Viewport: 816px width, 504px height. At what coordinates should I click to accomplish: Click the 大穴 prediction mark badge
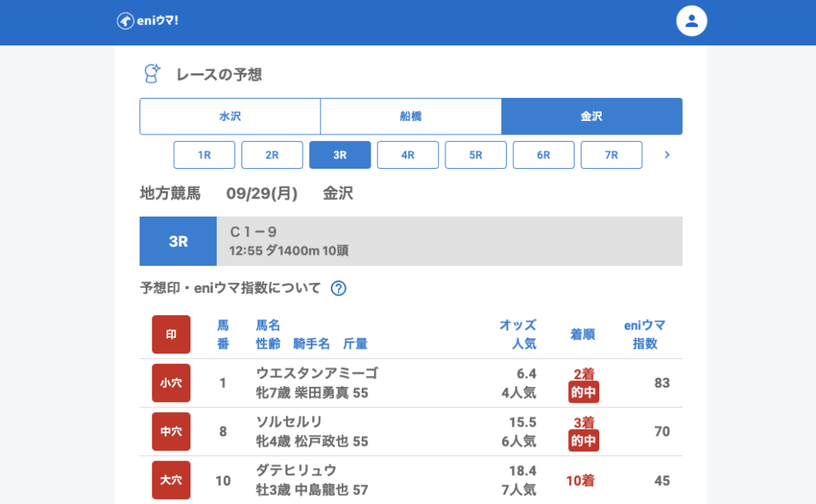tap(171, 480)
